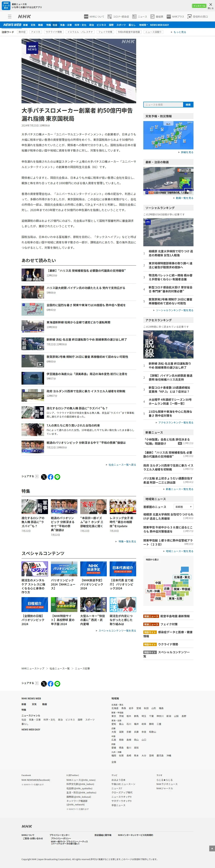Select スポーツ in navigation bar
Viewport: 215px width, 868px height.
[121, 25]
